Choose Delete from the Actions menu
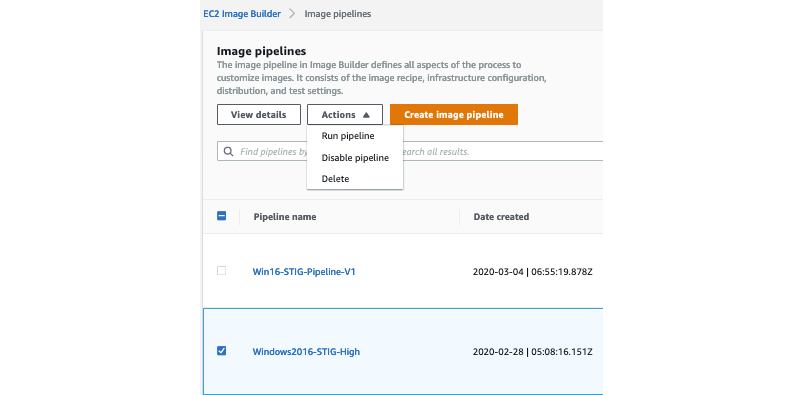This screenshot has height=395, width=803. coord(335,179)
